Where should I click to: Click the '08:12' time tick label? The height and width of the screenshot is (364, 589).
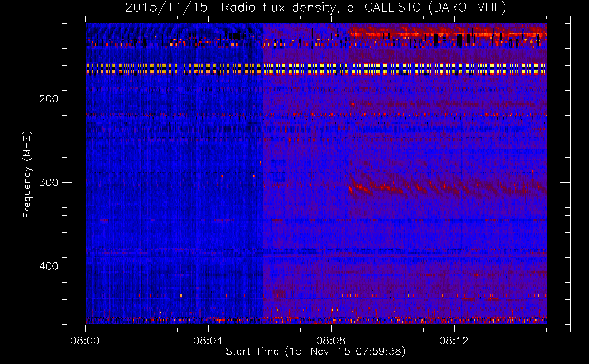[x=454, y=341]
